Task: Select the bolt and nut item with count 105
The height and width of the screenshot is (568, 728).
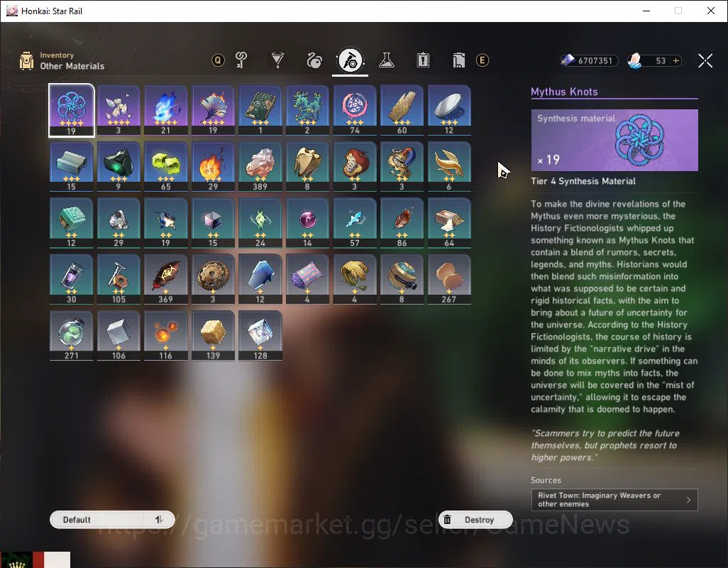Action: (118, 279)
